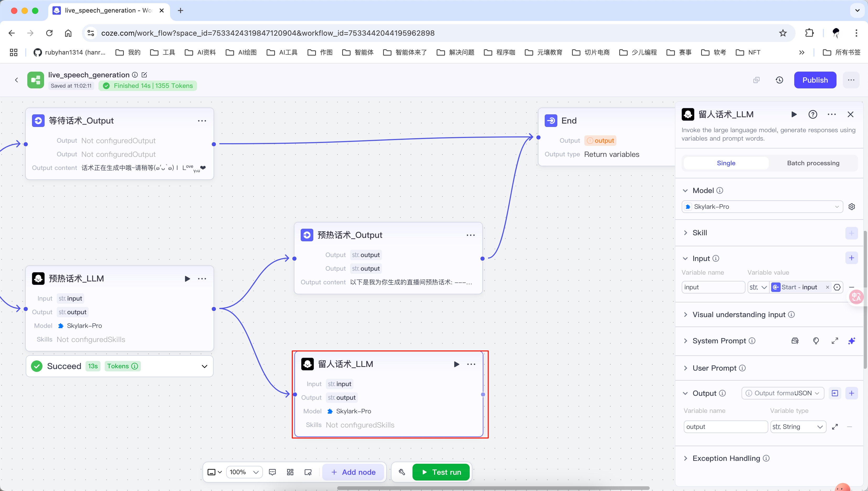Expand System Prompt editor to fullscreen
Viewport: 868px width, 491px height.
[x=835, y=341]
